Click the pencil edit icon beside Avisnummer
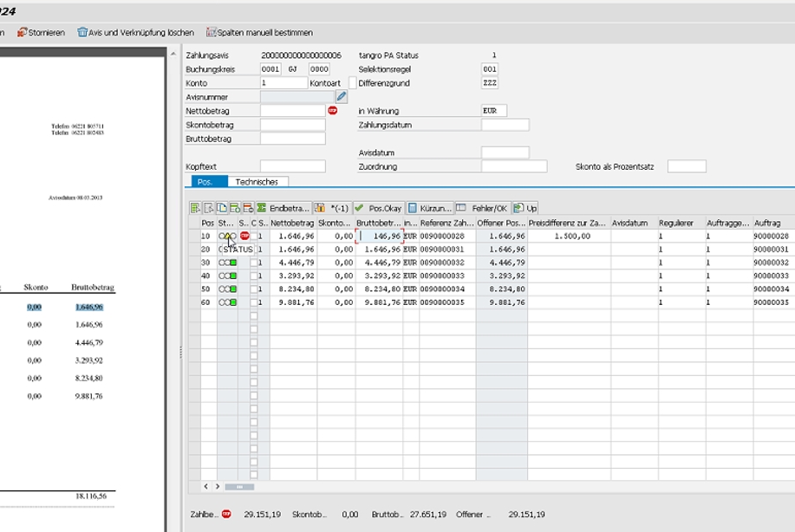 (x=342, y=97)
